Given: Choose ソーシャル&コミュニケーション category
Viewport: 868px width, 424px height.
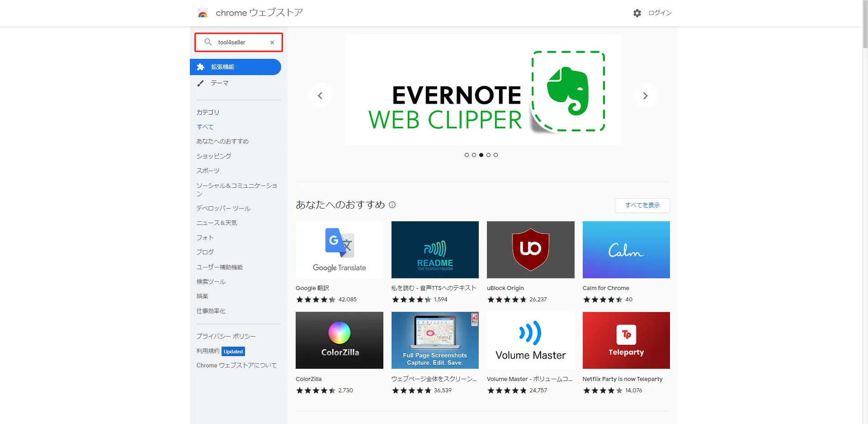Looking at the screenshot, I should coord(237,189).
